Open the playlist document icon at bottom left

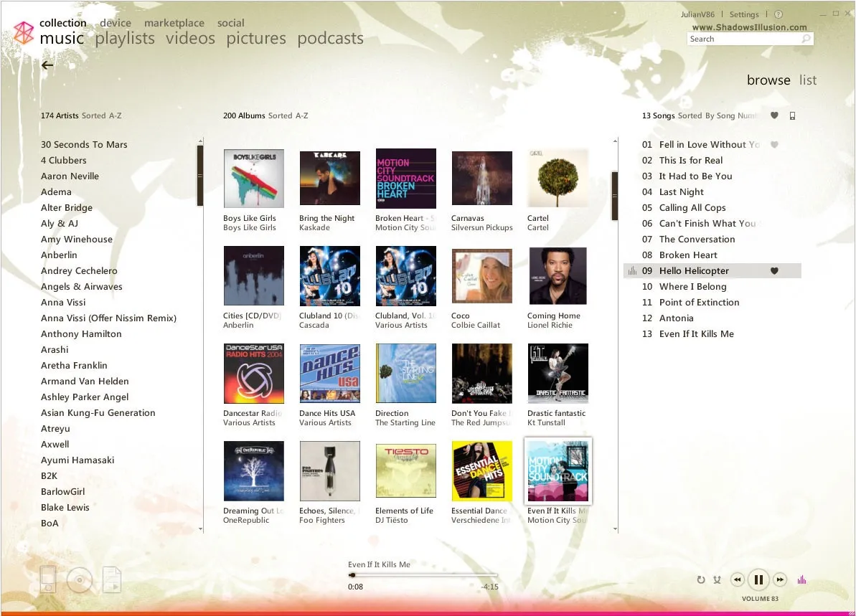[111, 579]
